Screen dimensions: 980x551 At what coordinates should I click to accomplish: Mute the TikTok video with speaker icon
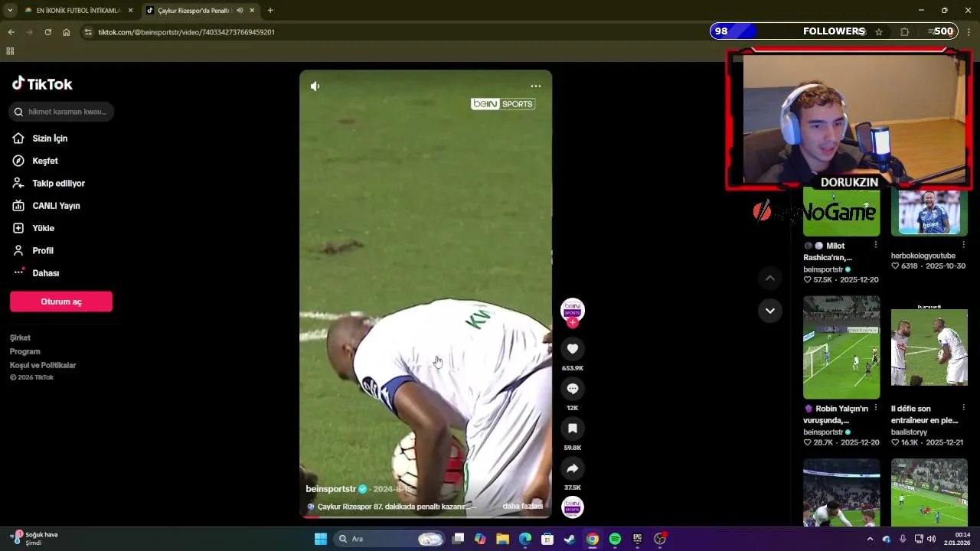315,86
